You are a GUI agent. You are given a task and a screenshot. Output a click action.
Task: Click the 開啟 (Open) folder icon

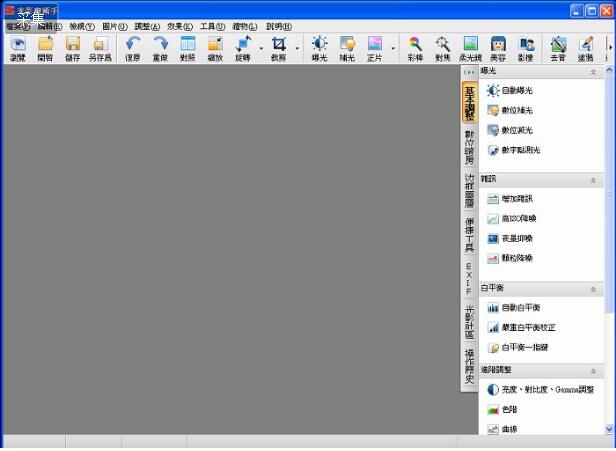pos(46,46)
